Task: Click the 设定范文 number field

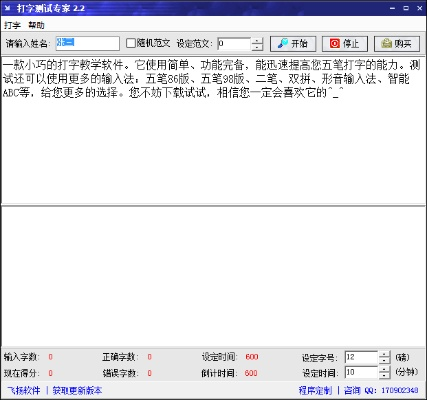Action: point(234,44)
